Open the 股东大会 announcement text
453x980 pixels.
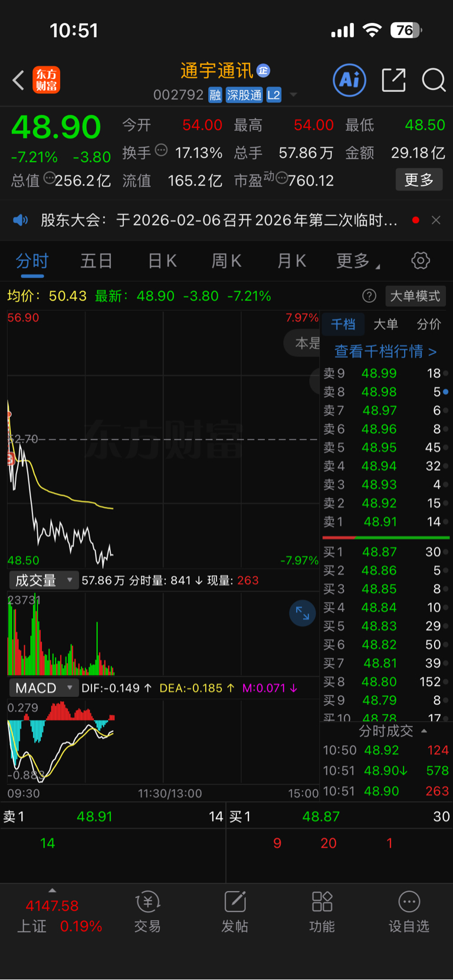tap(219, 220)
